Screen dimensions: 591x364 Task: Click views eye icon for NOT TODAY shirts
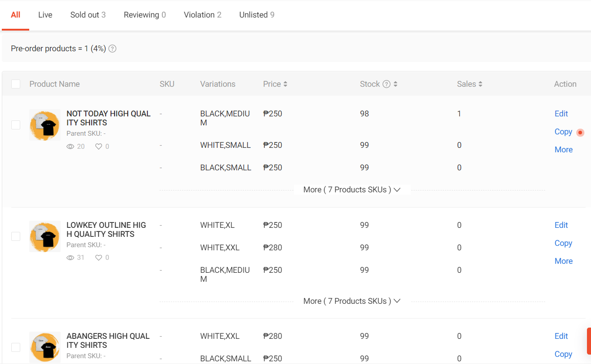70,146
